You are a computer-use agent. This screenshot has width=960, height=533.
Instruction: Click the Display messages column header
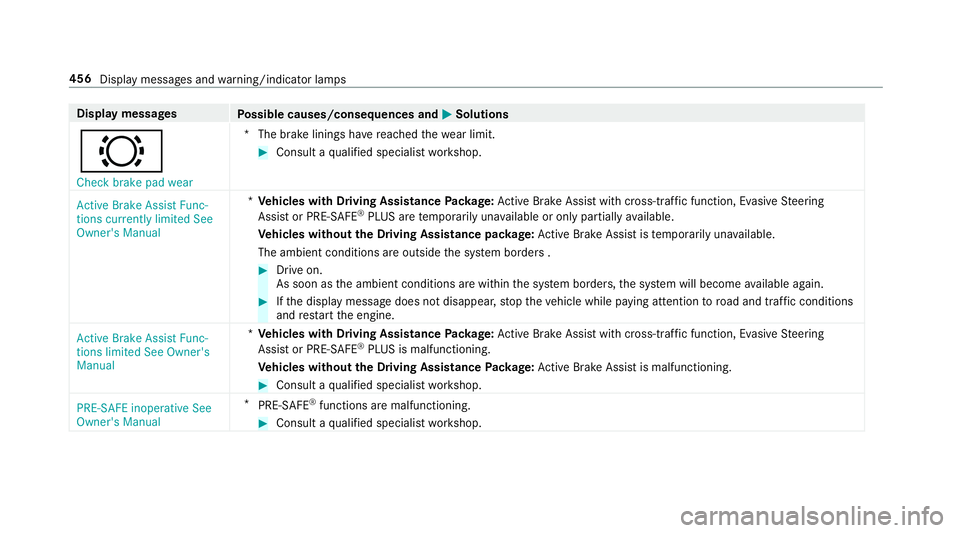pos(127,114)
